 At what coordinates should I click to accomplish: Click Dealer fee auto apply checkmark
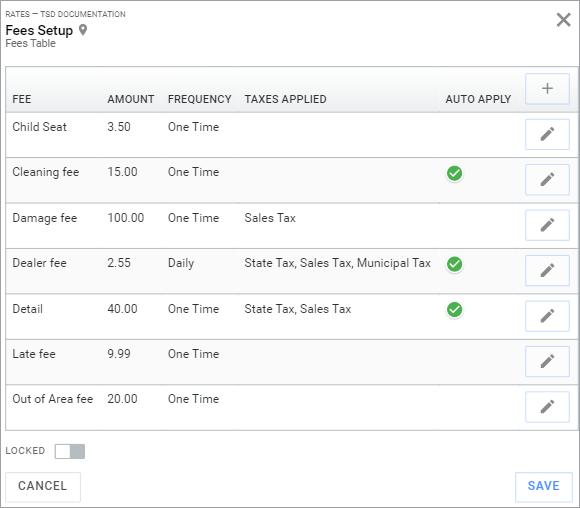[454, 264]
